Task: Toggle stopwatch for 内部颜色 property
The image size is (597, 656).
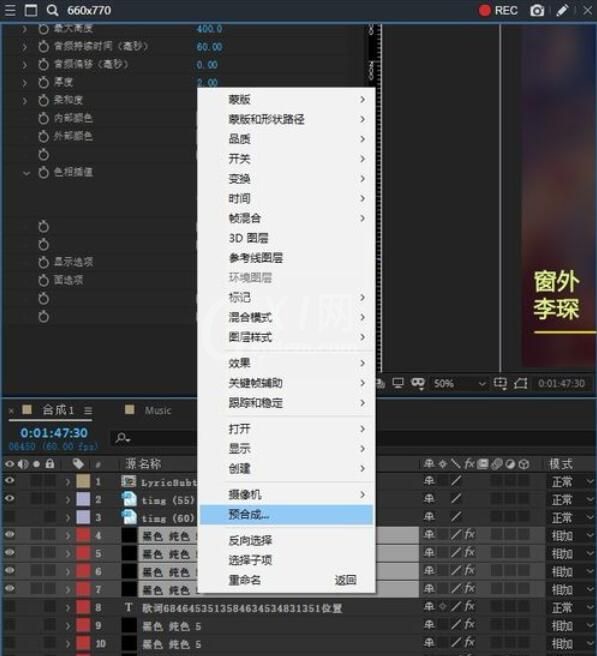Action: (x=44, y=118)
